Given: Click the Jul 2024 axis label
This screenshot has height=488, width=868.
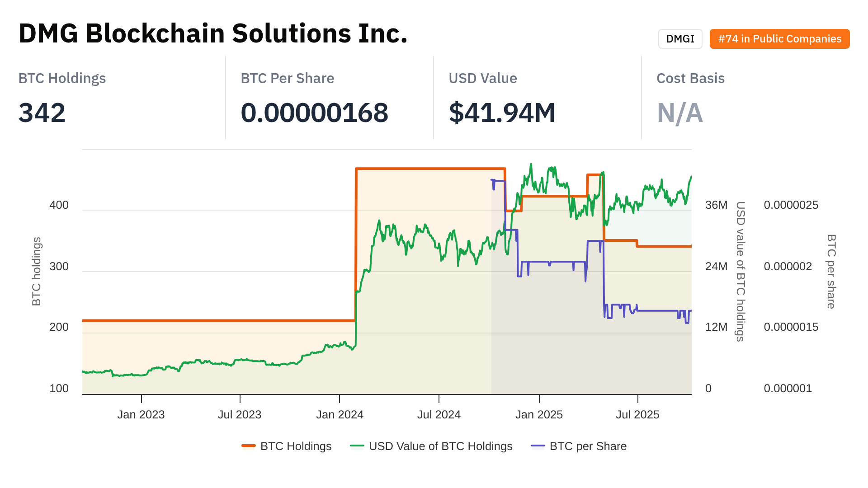Looking at the screenshot, I should (439, 415).
